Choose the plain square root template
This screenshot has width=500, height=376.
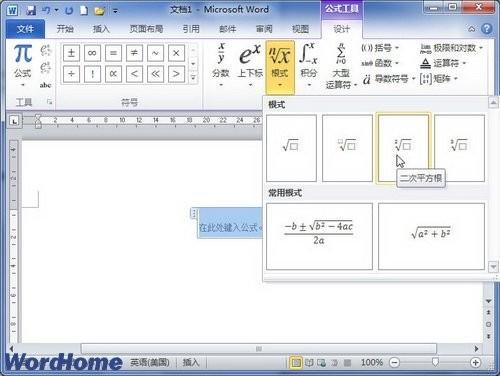pyautogui.click(x=291, y=148)
